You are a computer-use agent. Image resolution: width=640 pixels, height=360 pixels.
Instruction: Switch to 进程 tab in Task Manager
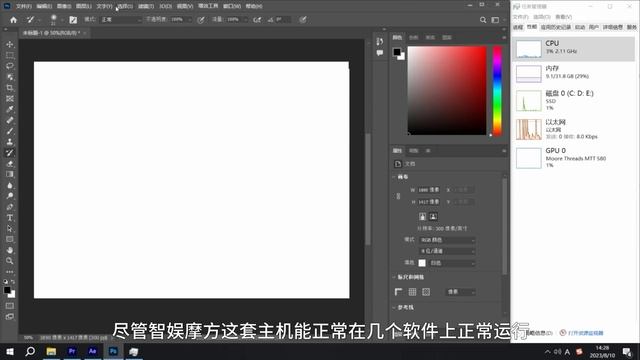tap(518, 27)
